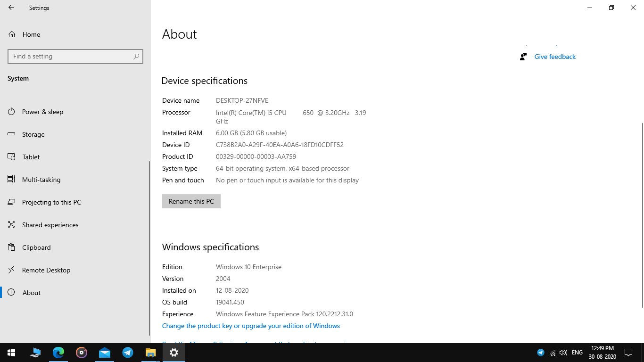This screenshot has height=362, width=644.
Task: Open the Home settings page
Action: (75, 34)
